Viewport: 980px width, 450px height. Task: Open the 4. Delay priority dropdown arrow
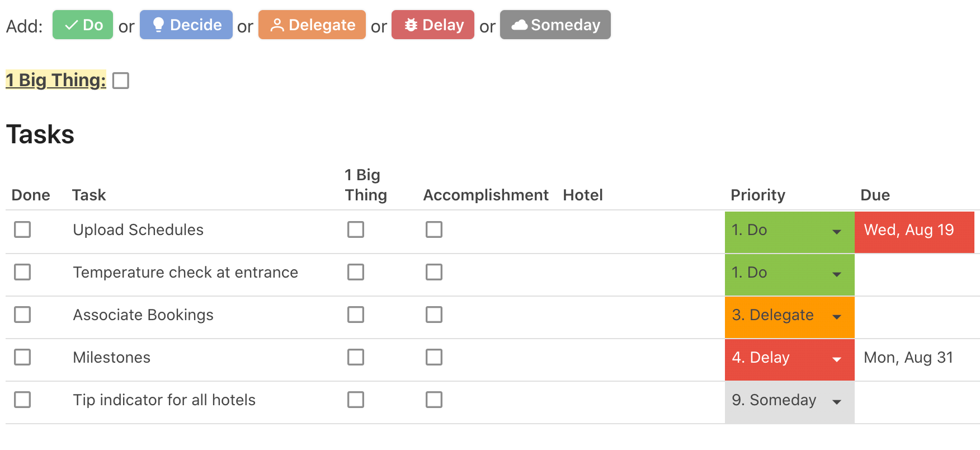[x=837, y=359]
